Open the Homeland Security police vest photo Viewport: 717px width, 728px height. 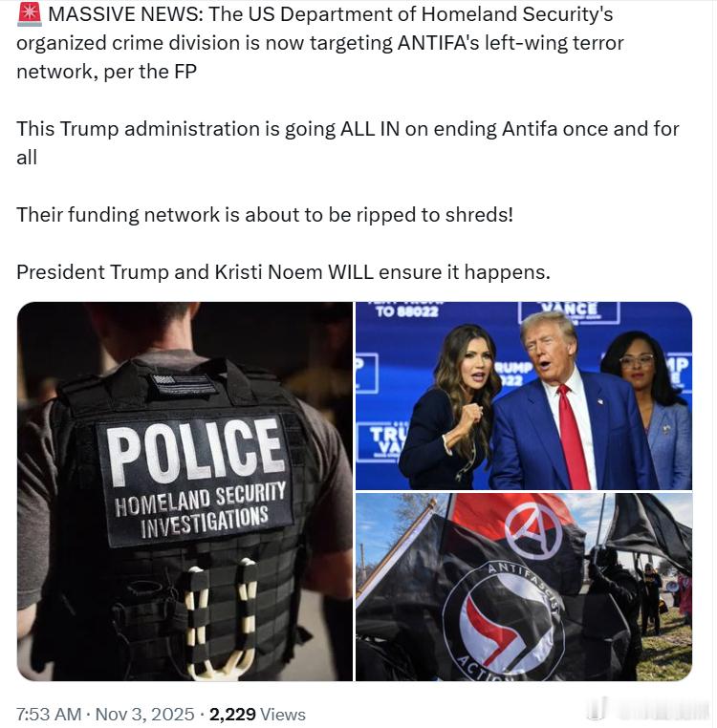coord(185,491)
